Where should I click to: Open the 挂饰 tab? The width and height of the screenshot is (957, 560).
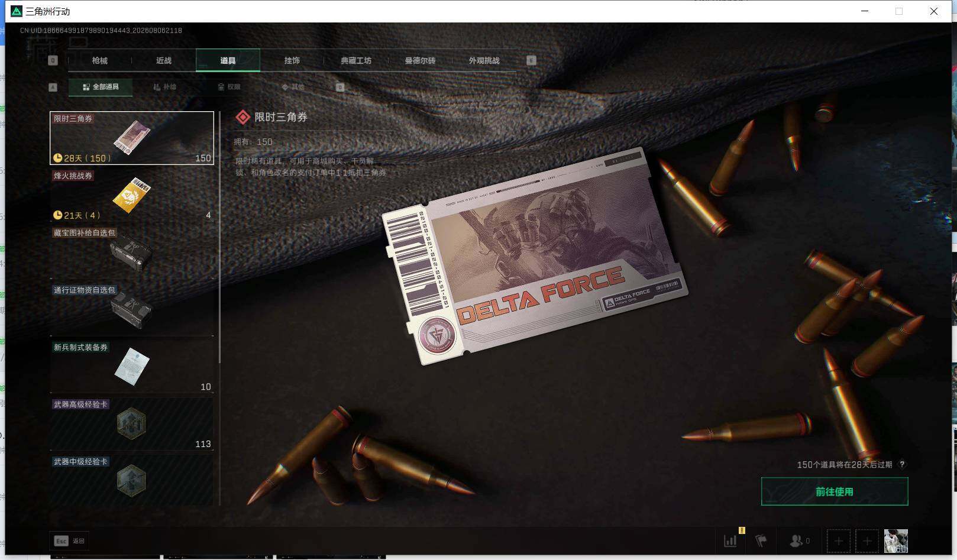pos(292,60)
